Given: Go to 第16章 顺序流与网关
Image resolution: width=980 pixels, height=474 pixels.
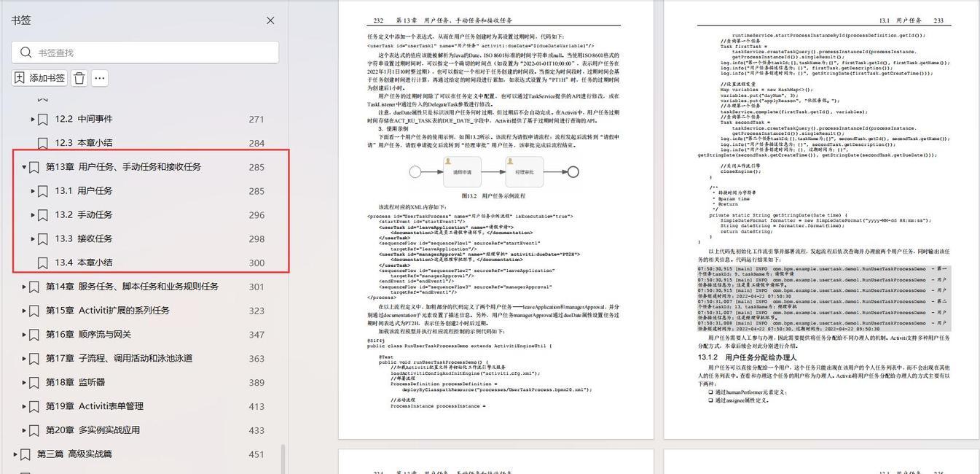Looking at the screenshot, I should (88, 335).
